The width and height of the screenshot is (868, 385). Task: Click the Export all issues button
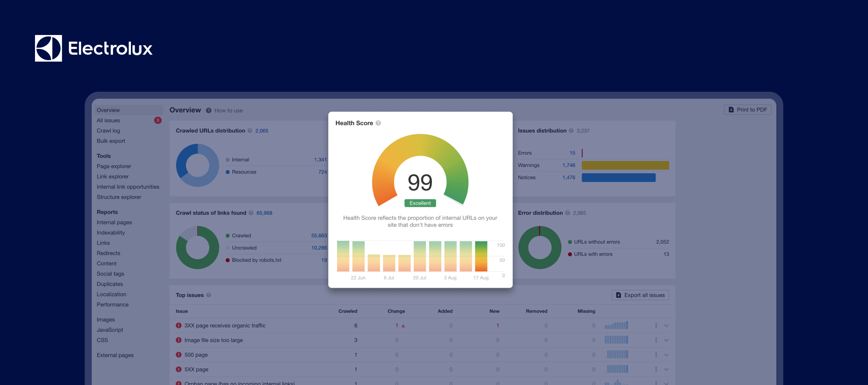pos(640,295)
